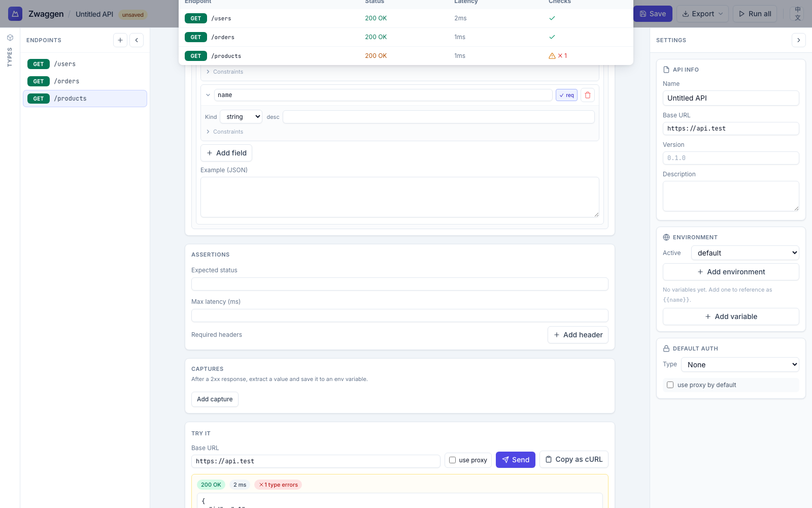Toggle the req flag on name field
Viewport: 812px width, 508px height.
(566, 95)
